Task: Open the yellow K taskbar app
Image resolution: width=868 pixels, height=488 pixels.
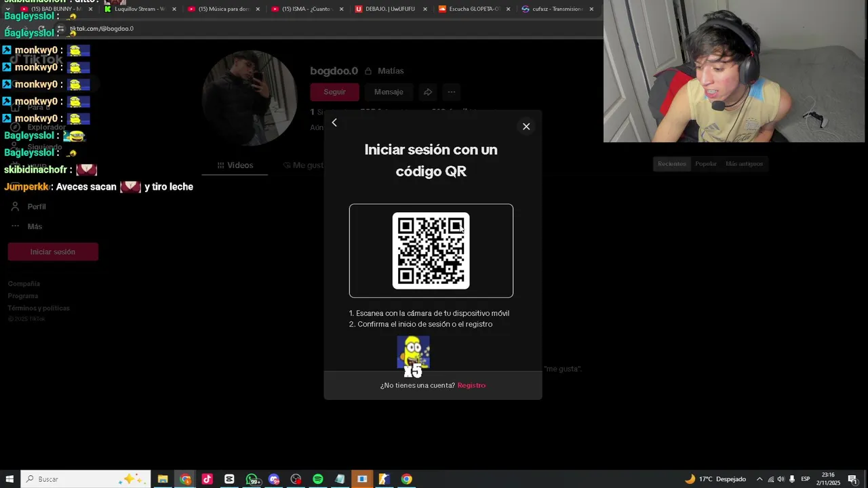Action: tap(384, 479)
